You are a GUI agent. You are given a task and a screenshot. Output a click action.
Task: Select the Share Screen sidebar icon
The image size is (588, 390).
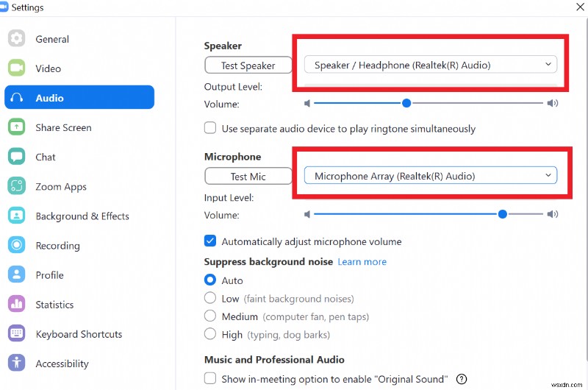[16, 127]
